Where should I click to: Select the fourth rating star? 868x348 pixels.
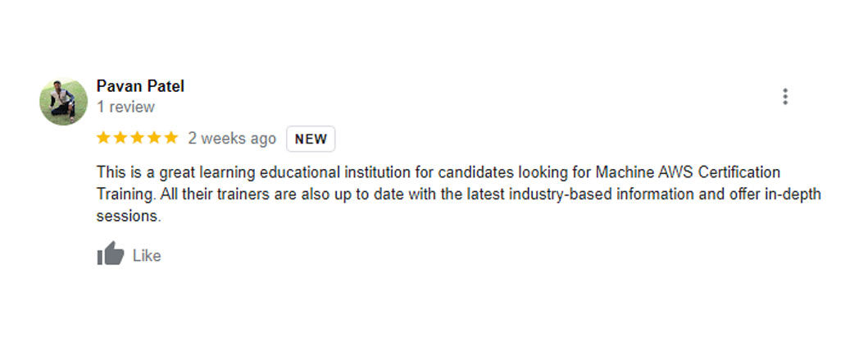click(x=153, y=138)
